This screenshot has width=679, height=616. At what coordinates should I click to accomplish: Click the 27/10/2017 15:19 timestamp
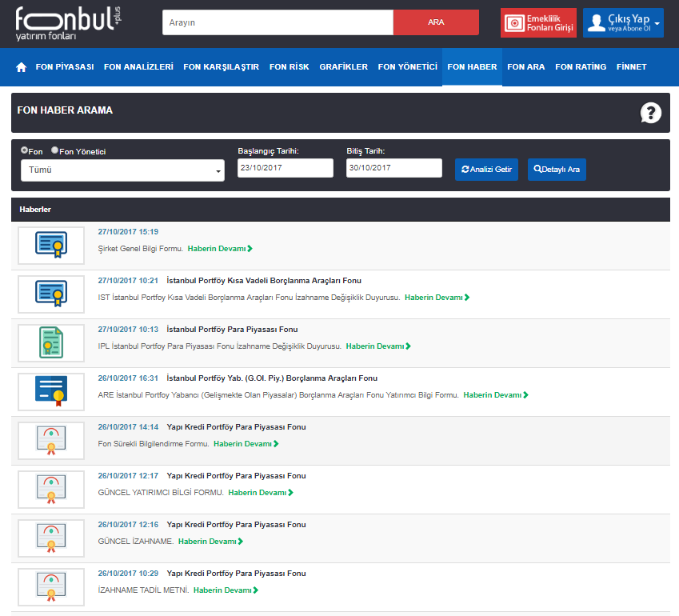tap(128, 232)
